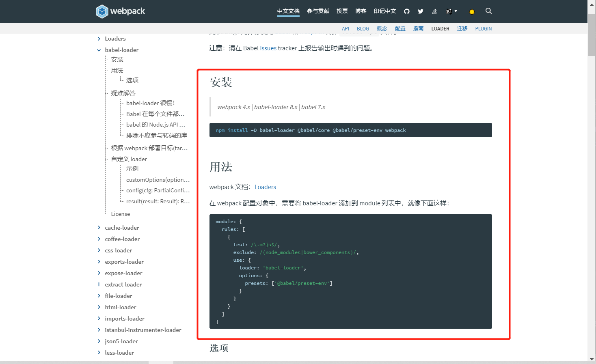
Task: Expand the cache-loader chevron
Action: point(99,228)
